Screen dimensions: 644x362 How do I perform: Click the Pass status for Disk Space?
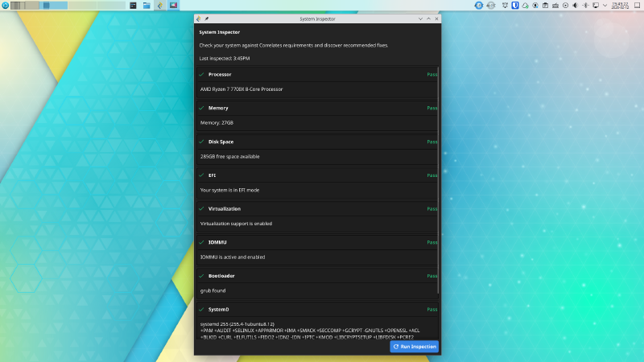tap(431, 142)
